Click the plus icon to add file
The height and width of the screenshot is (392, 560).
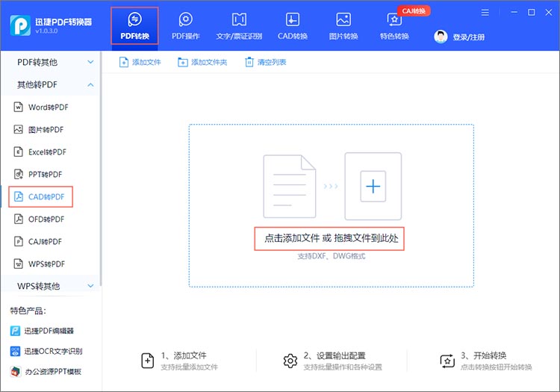(x=373, y=187)
